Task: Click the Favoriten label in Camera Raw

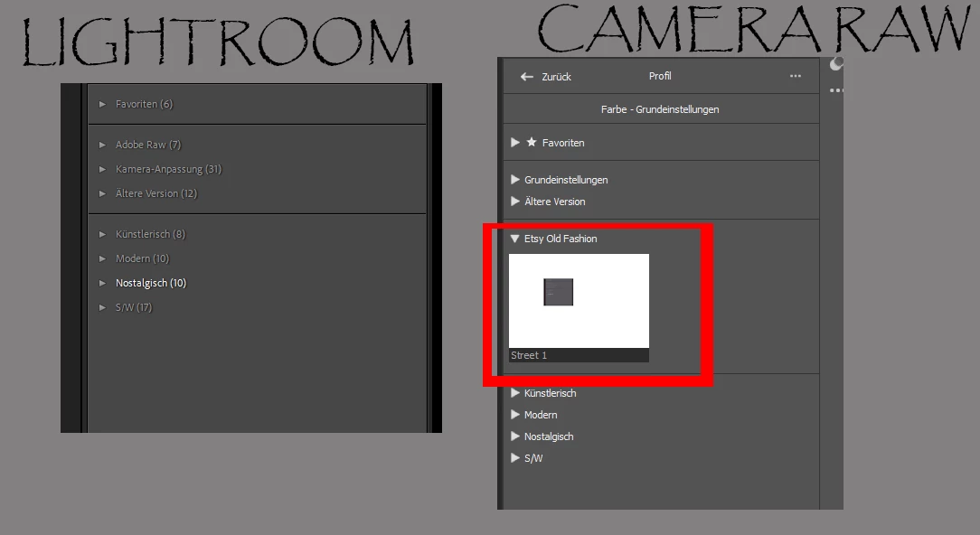Action: click(563, 143)
